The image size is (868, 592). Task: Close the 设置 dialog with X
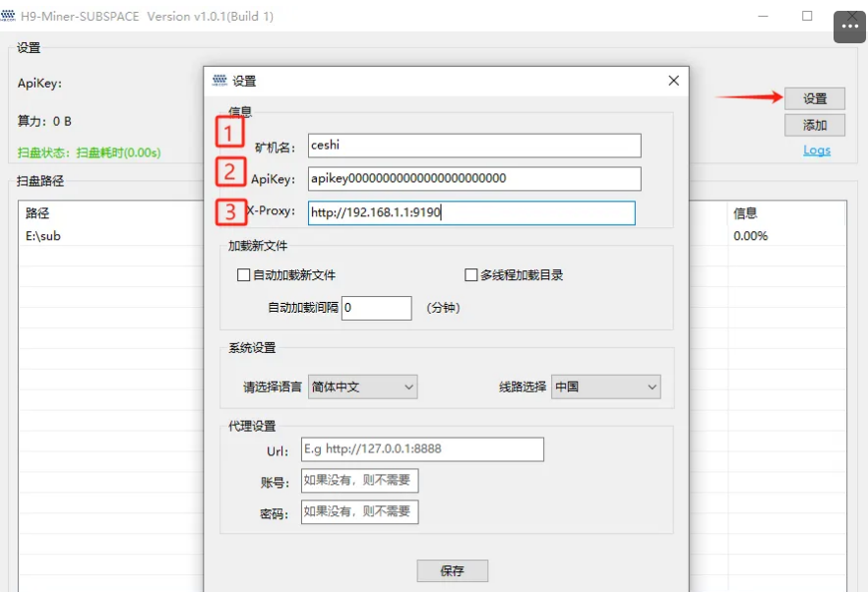pyautogui.click(x=673, y=81)
